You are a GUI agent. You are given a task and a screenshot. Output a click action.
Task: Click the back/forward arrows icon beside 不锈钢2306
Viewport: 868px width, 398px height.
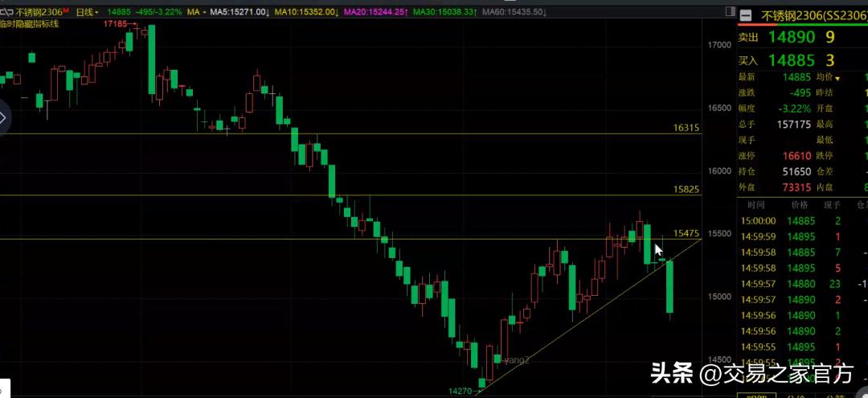tap(6, 12)
